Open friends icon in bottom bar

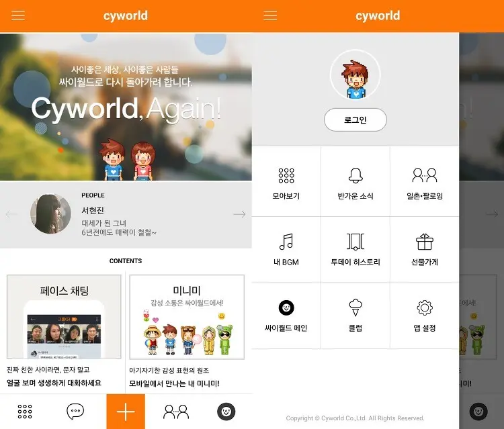176,412
